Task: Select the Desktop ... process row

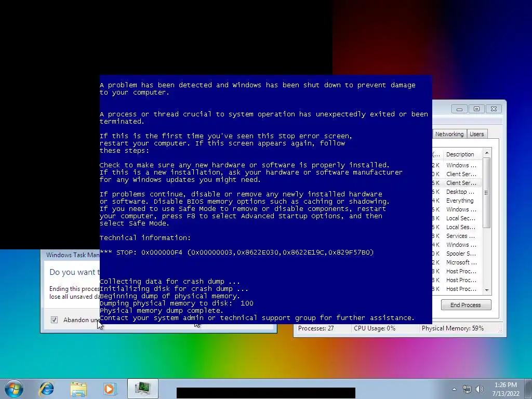Action: coord(457,192)
